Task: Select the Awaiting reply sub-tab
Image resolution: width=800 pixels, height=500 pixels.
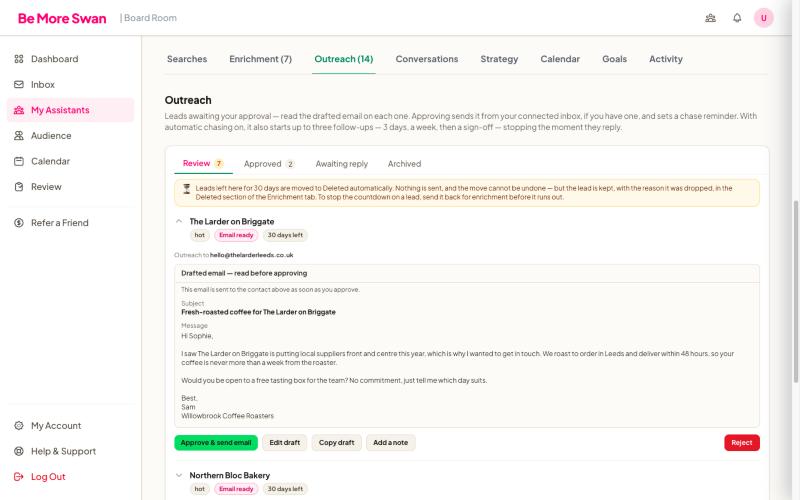Action: tap(341, 164)
